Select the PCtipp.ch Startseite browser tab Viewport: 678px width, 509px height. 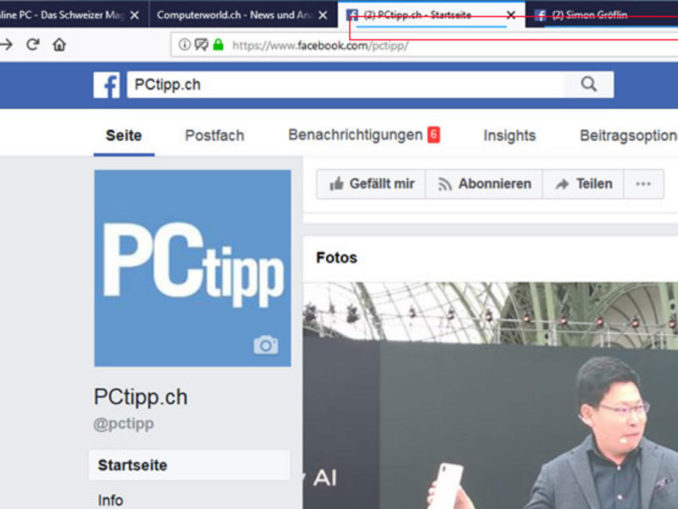(431, 14)
